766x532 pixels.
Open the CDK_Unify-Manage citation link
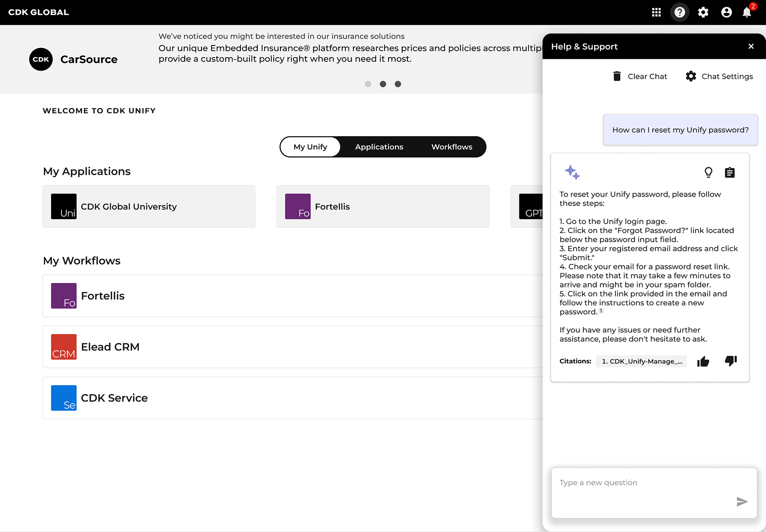[642, 361]
